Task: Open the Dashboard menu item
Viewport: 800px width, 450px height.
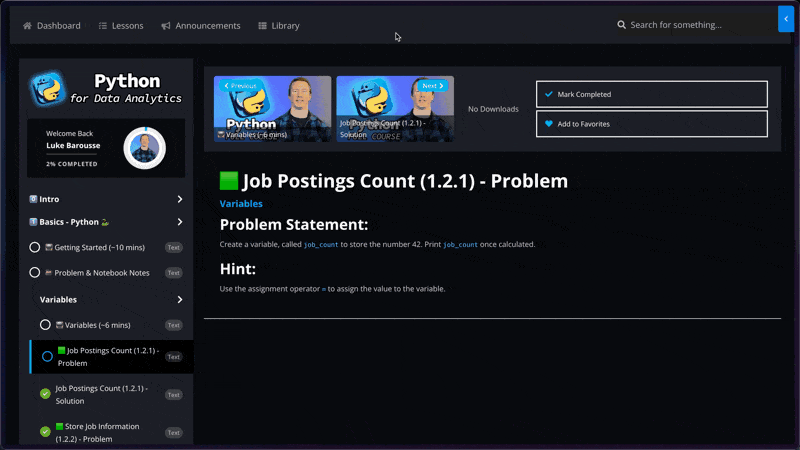Action: point(52,26)
